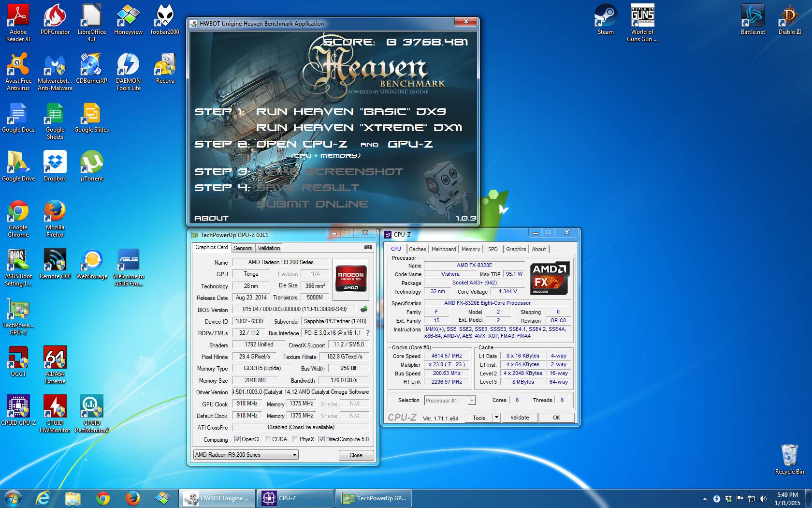Open the µTorrent desktop icon

point(91,166)
